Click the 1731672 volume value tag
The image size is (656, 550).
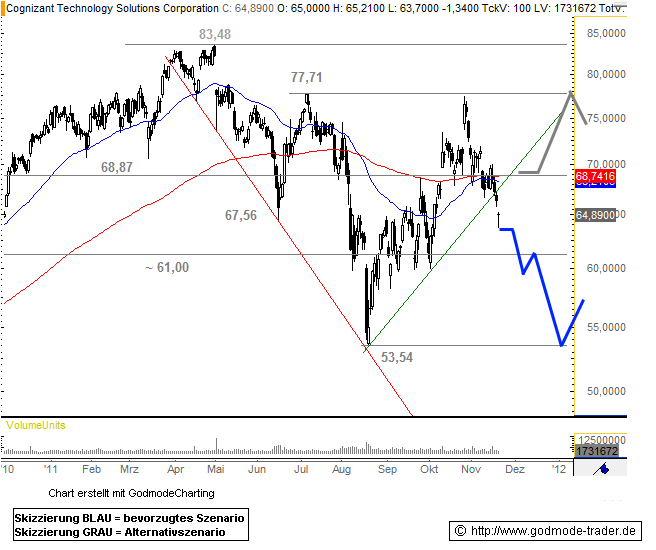[x=595, y=452]
